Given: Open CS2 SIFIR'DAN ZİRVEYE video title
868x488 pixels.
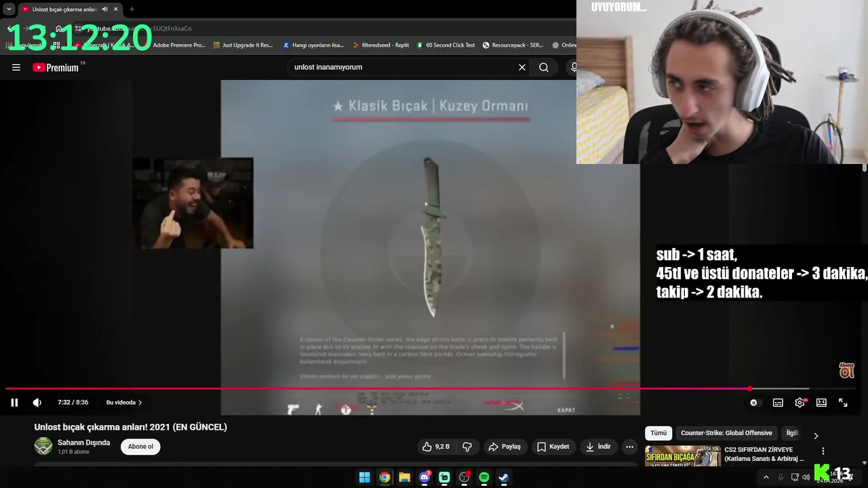Looking at the screenshot, I should click(x=764, y=454).
